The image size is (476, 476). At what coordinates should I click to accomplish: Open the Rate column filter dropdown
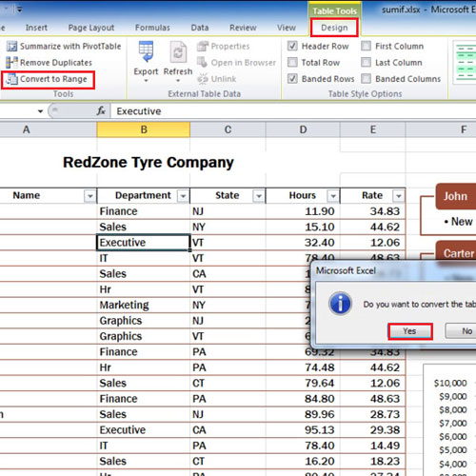tap(398, 196)
